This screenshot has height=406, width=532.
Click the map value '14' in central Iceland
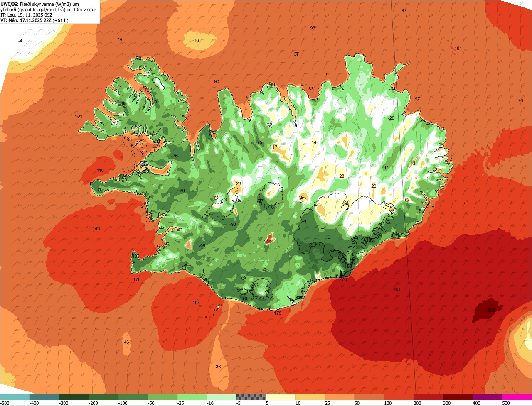[x=314, y=142]
